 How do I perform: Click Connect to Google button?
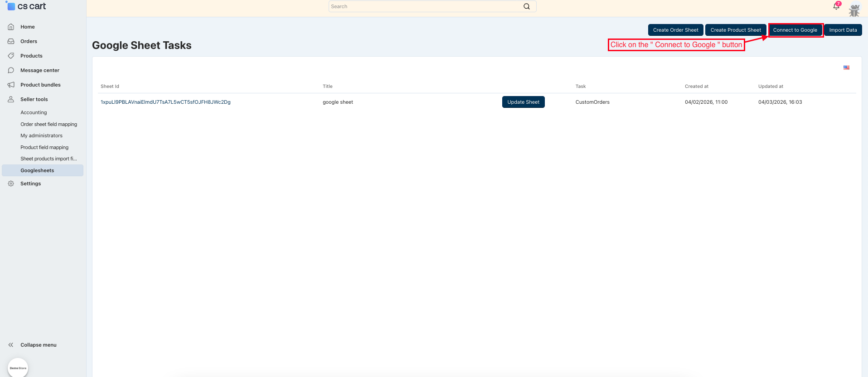point(795,30)
